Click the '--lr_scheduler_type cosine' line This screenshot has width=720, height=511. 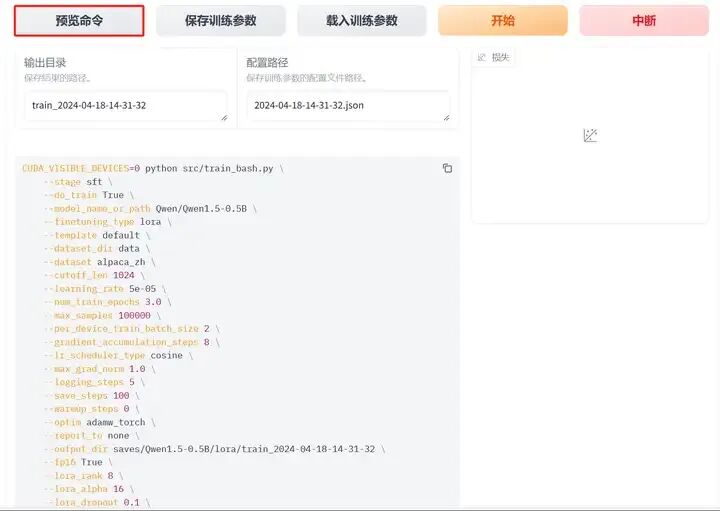[118, 355]
